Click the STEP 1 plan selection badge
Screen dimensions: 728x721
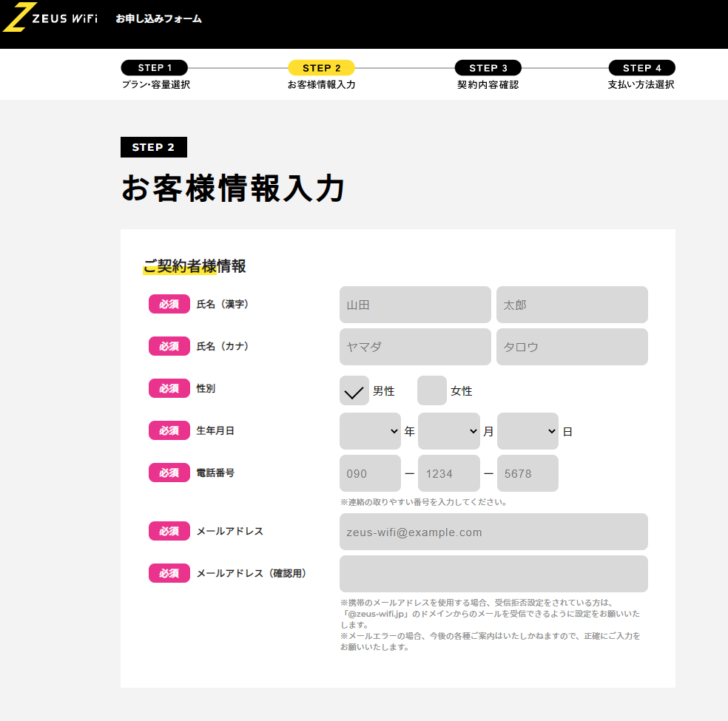pos(154,68)
